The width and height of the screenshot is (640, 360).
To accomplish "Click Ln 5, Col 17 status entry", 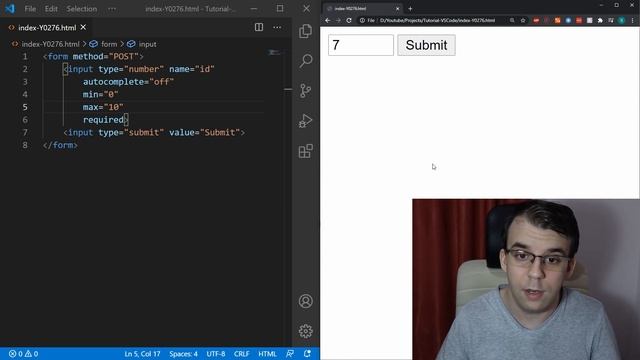I will 142,354.
